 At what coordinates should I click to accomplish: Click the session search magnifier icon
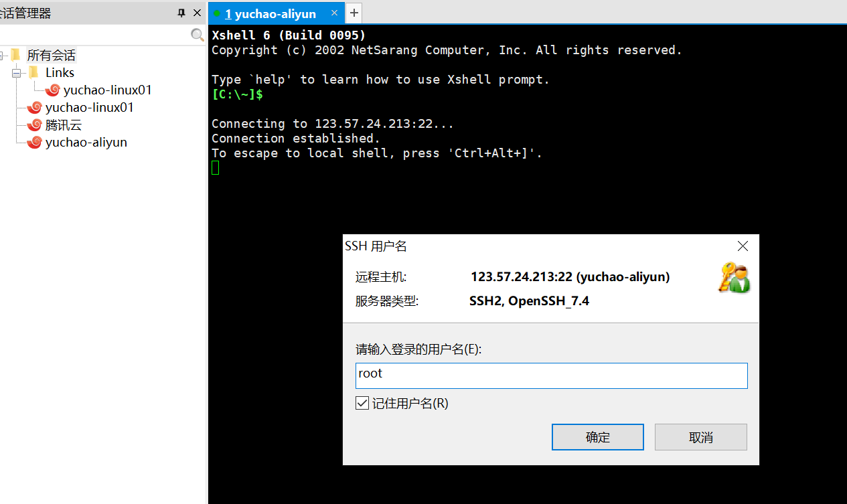tap(198, 35)
